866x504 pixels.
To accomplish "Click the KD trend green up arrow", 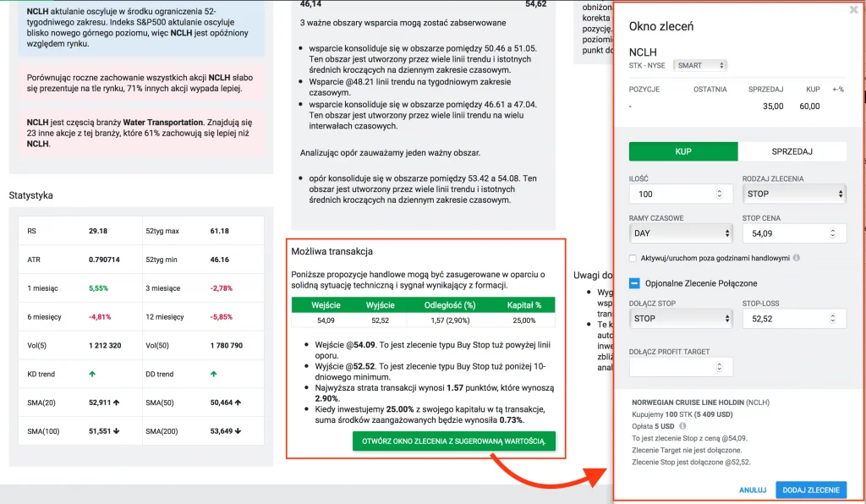I will pos(92,374).
